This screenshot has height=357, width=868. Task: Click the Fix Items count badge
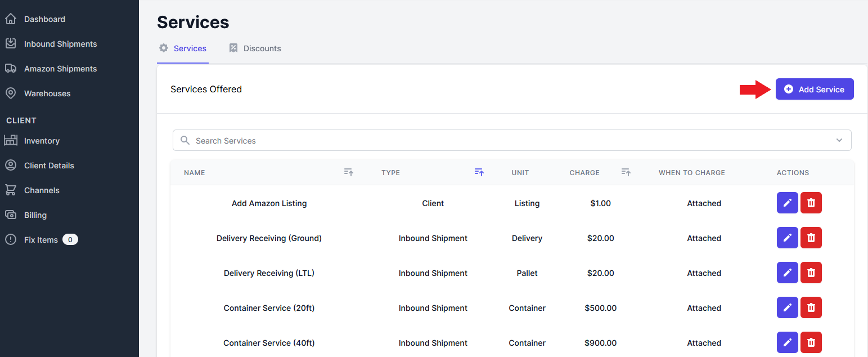[70, 240]
